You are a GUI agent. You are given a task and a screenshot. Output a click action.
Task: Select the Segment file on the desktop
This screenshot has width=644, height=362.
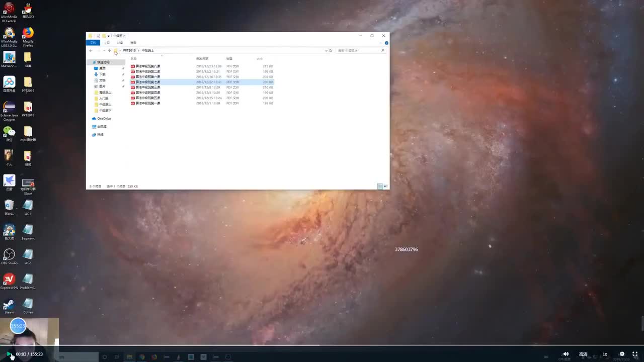pyautogui.click(x=28, y=232)
